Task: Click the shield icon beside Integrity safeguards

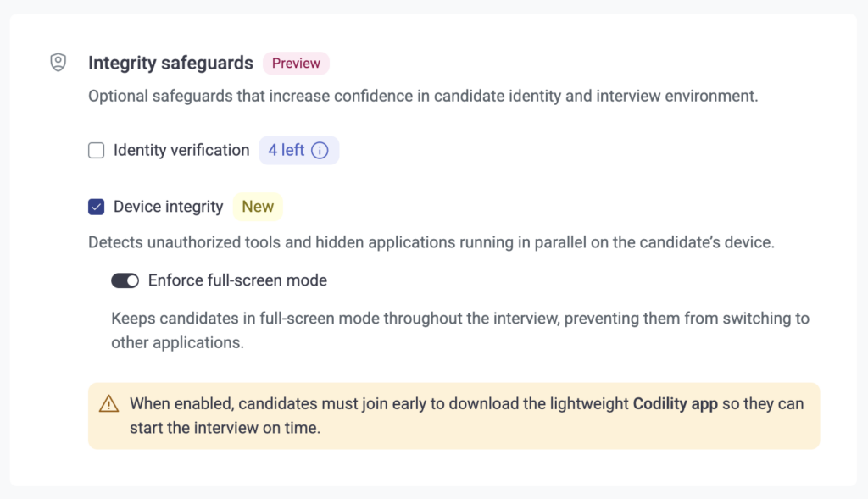Action: (58, 62)
